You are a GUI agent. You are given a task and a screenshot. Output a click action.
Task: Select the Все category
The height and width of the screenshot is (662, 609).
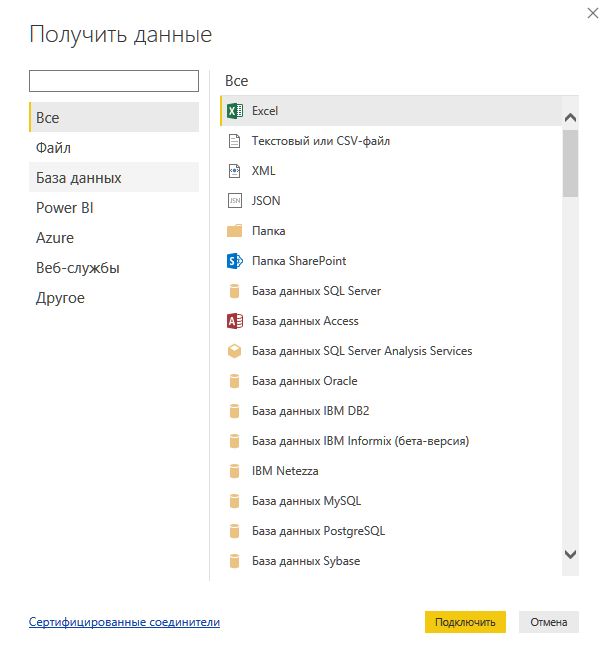[114, 117]
